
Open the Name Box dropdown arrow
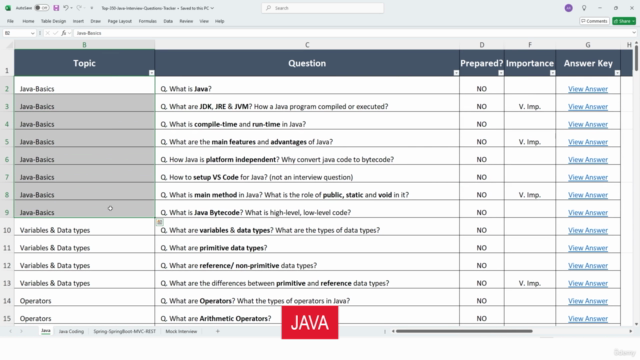tap(33, 33)
